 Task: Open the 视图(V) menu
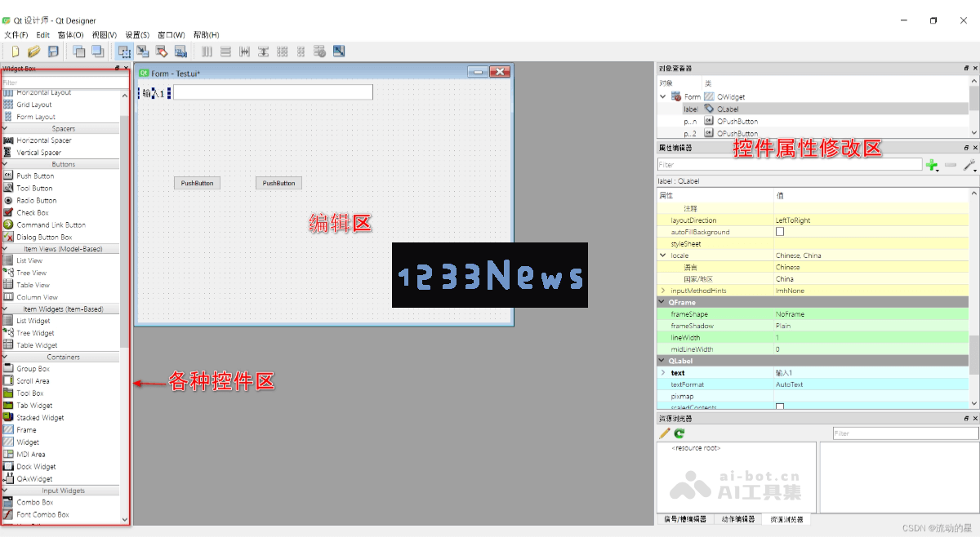click(x=105, y=35)
